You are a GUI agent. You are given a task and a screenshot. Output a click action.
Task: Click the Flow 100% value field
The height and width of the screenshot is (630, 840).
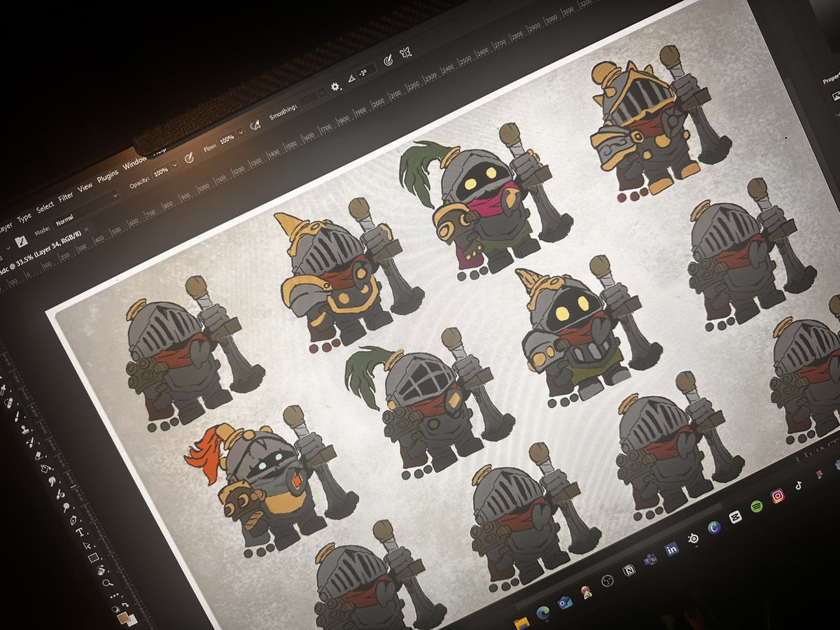click(x=227, y=139)
